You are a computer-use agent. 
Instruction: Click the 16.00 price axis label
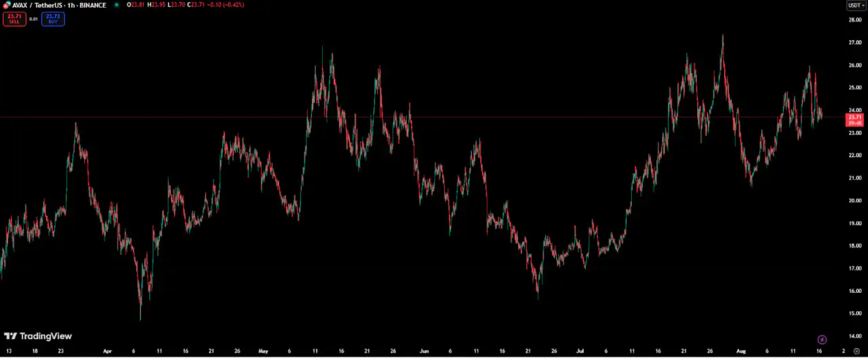pyautogui.click(x=854, y=291)
